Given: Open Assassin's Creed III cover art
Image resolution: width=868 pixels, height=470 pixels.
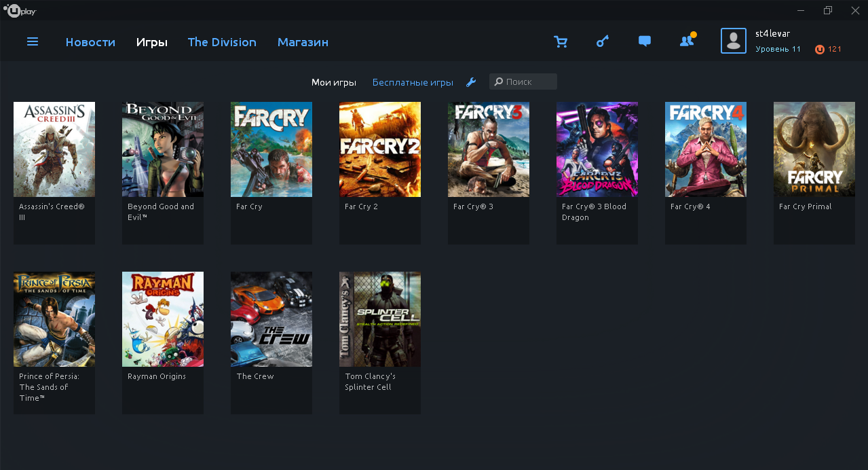Looking at the screenshot, I should tap(54, 149).
